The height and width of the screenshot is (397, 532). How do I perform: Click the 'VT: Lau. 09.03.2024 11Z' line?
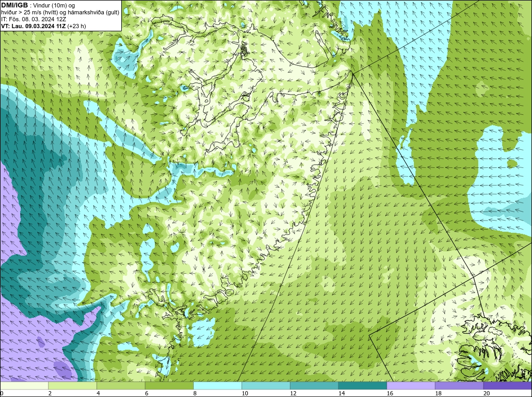coord(33,26)
